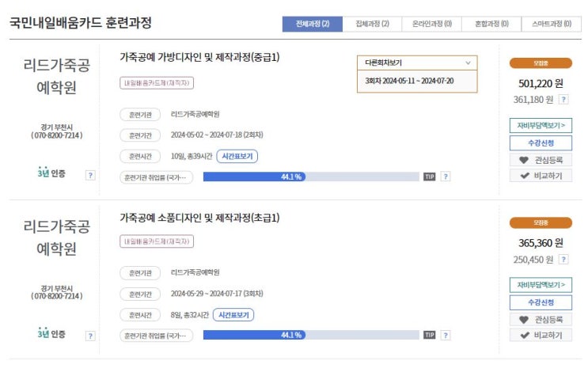Click the help icon after the second course's TIP badge
Viewport: 588px width, 376px height.
coord(446,335)
